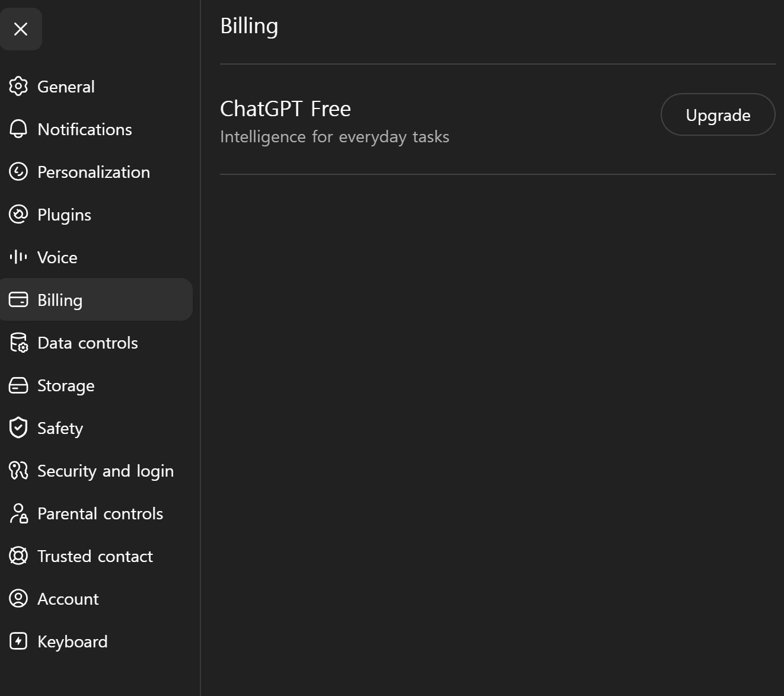Click the Billing page heading
784x696 pixels.
coord(249,27)
